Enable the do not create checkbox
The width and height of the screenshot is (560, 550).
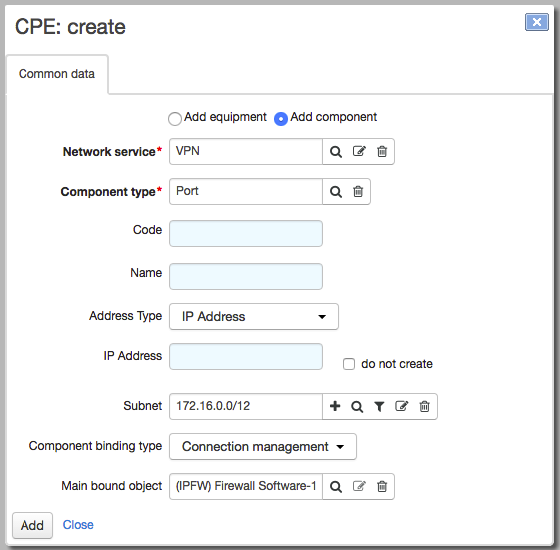coord(349,364)
